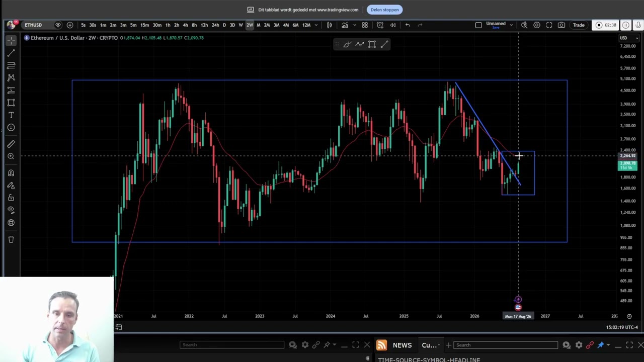Expand the pin dropdown in the NEWS panel
Screen dimensions: 644x362
608,345
